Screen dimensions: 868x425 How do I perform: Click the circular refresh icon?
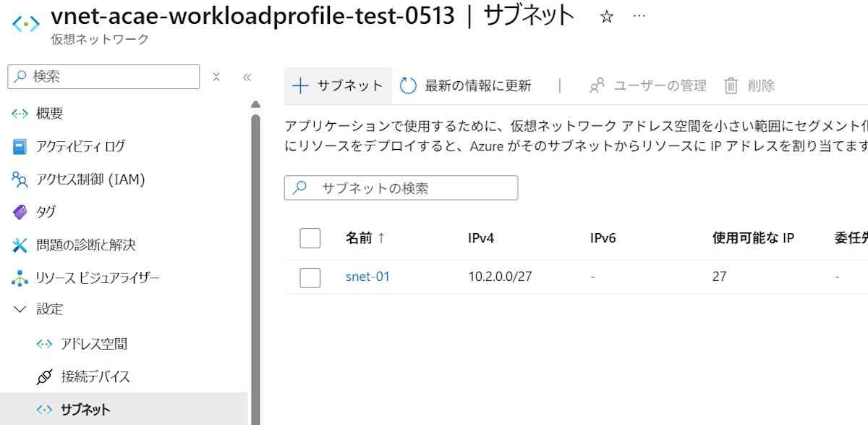pyautogui.click(x=408, y=85)
